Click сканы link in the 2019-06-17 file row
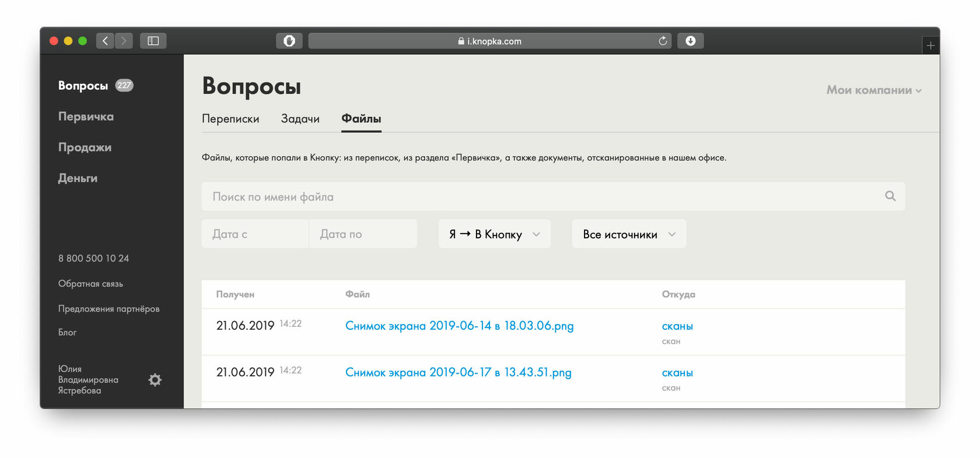Screen dimensions: 980x458 tap(677, 373)
